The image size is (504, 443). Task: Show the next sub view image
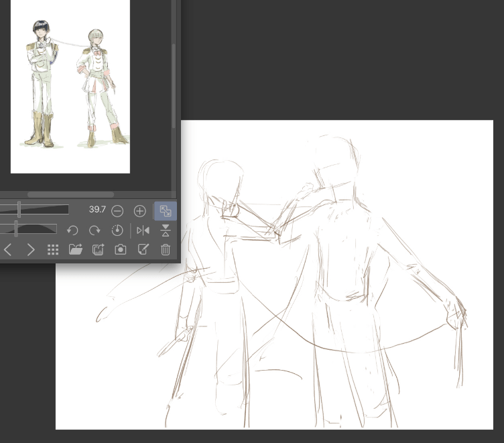tap(30, 250)
